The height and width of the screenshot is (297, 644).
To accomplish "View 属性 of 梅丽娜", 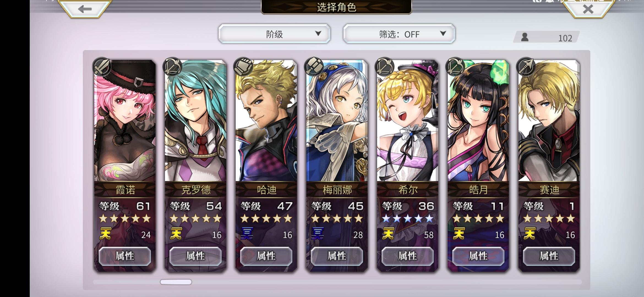I will click(x=337, y=256).
